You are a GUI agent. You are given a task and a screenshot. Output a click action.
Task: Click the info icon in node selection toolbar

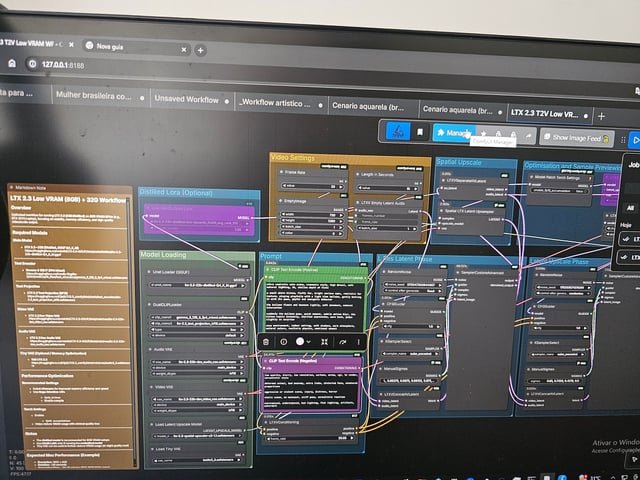tap(284, 341)
